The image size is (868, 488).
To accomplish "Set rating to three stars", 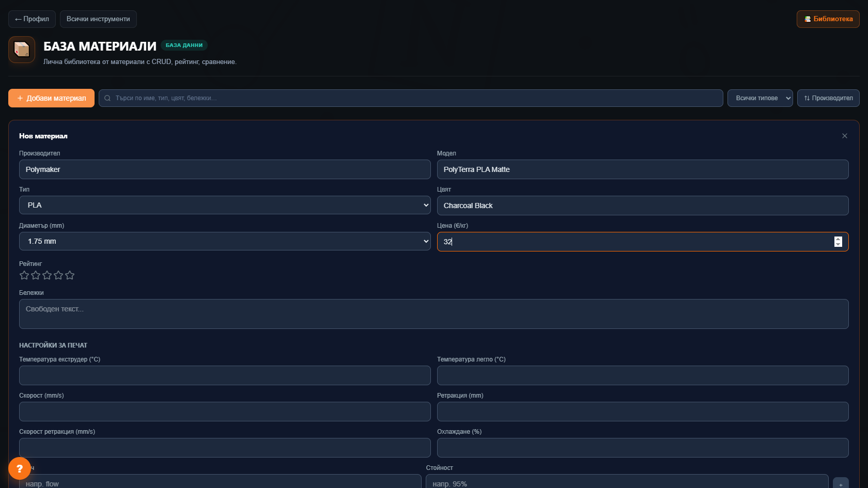I will coord(47,275).
